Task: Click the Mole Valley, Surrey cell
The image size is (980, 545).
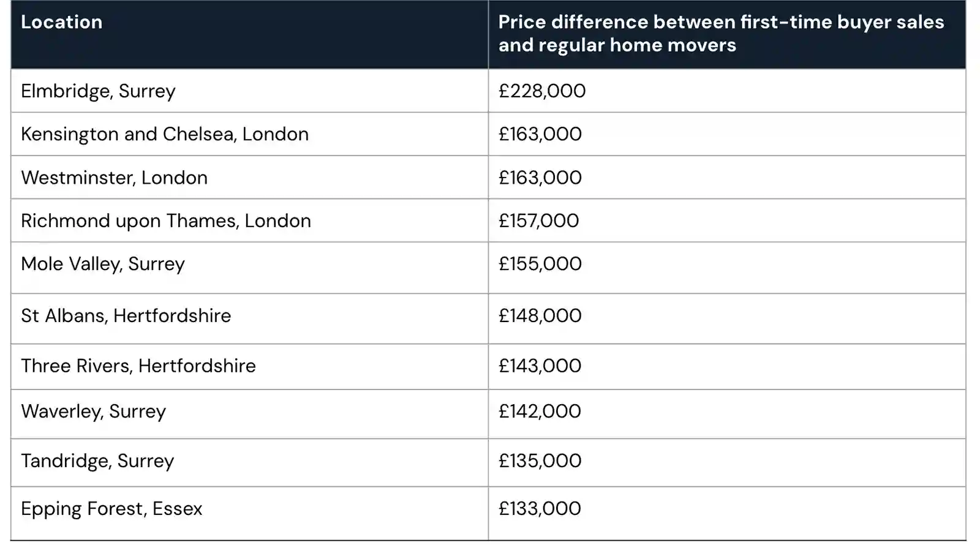Action: 103,264
